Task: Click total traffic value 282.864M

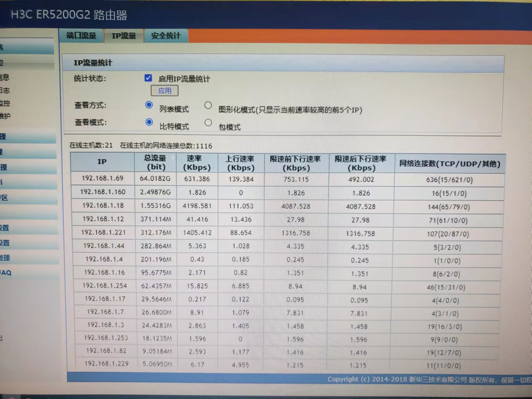Action: (156, 246)
